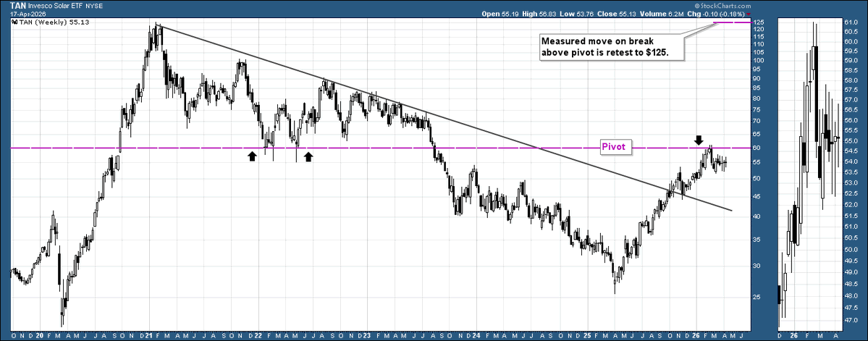Screen dimensions: 868x341
Task: Click the magenta Pivot label
Action: tap(615, 147)
